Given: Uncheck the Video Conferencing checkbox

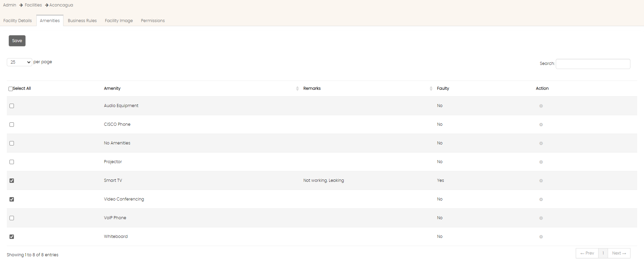Looking at the screenshot, I should coord(12,199).
